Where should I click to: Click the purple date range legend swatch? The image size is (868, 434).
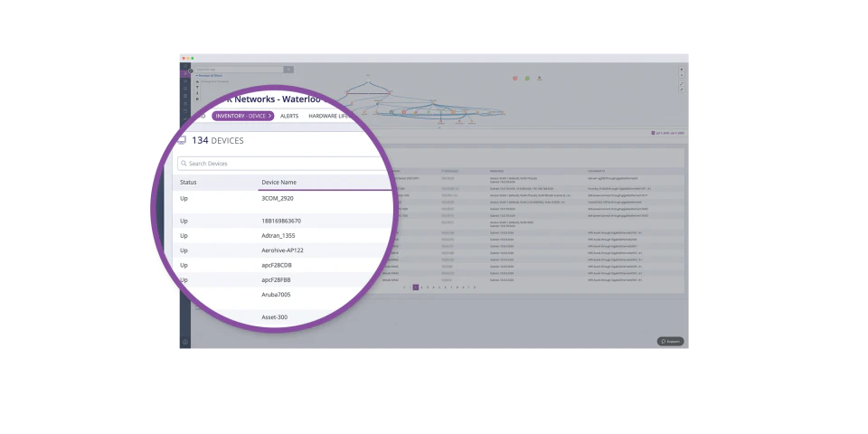click(x=653, y=133)
